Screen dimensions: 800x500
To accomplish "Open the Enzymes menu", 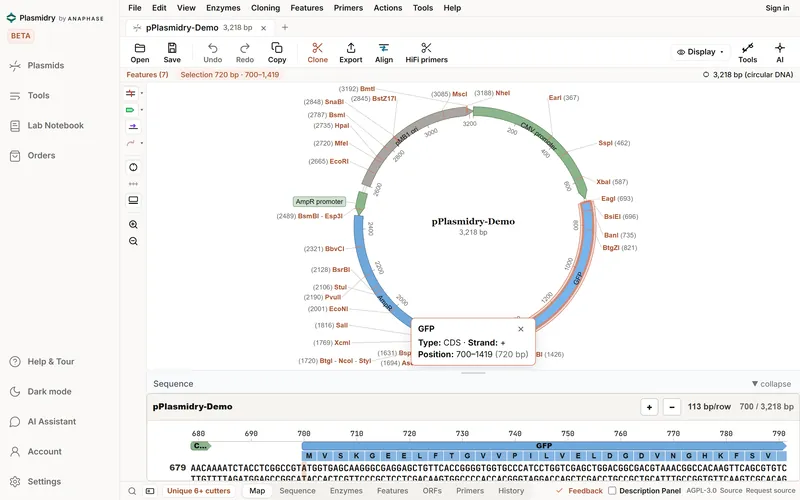I will [223, 8].
